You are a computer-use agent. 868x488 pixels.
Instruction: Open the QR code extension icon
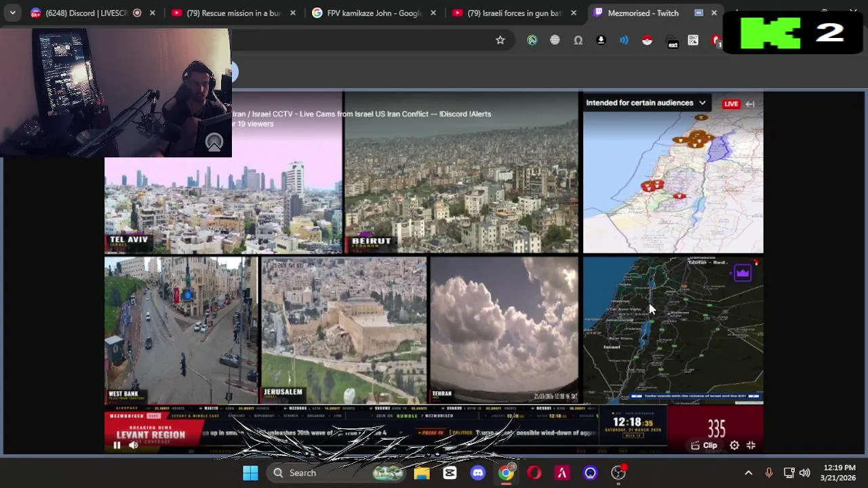[x=693, y=41]
